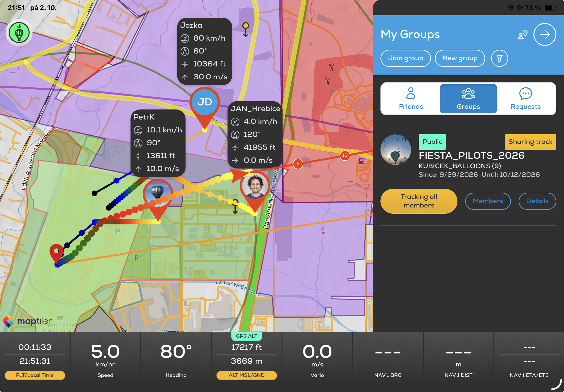
Task: Tap the yellow wind marker near Jozka label
Action: coord(245,29)
